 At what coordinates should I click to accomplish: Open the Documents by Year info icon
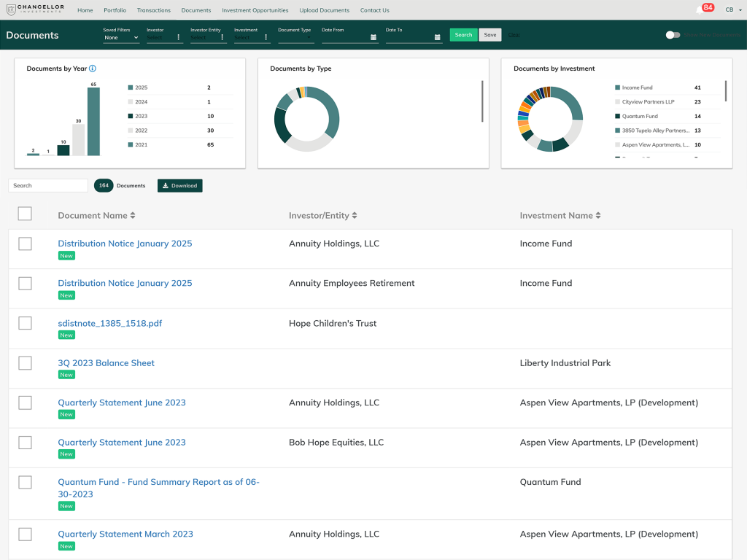click(93, 69)
